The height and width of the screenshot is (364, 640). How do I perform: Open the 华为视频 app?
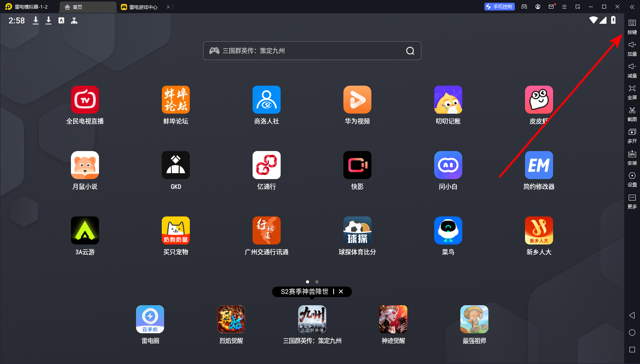(x=357, y=100)
